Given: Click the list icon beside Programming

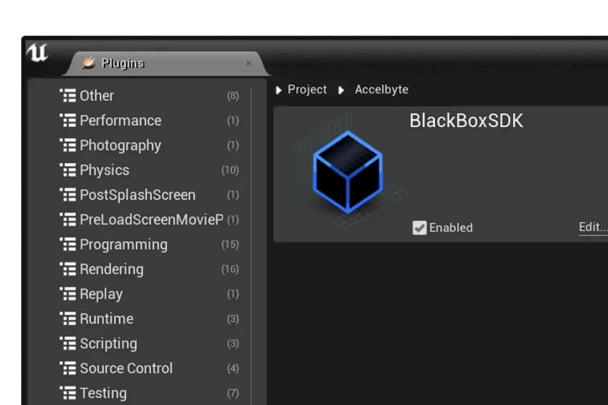Looking at the screenshot, I should (x=68, y=244).
